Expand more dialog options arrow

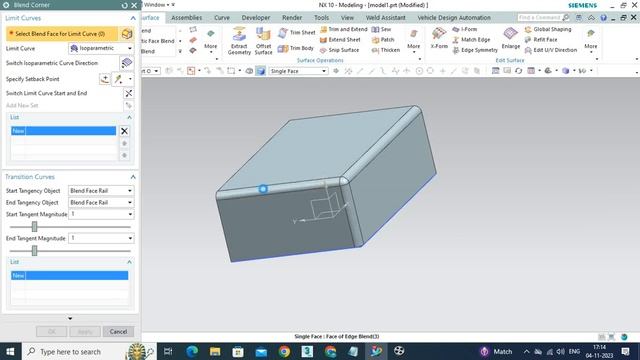click(x=70, y=318)
